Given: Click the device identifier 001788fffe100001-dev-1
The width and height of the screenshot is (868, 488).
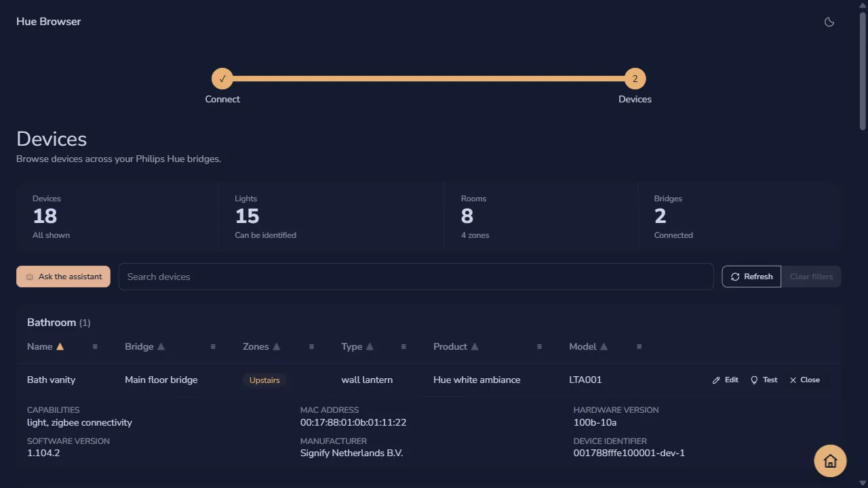Looking at the screenshot, I should click(629, 453).
